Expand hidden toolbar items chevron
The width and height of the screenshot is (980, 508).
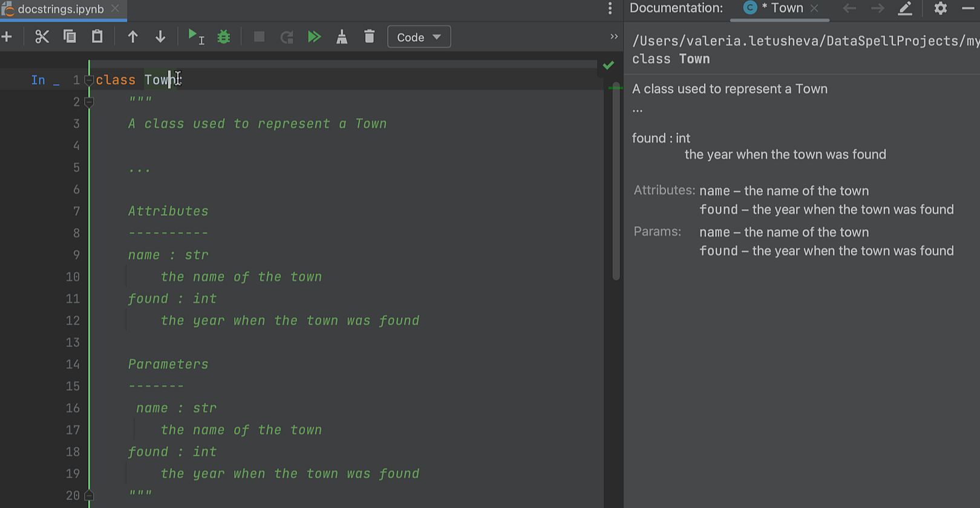pyautogui.click(x=614, y=37)
